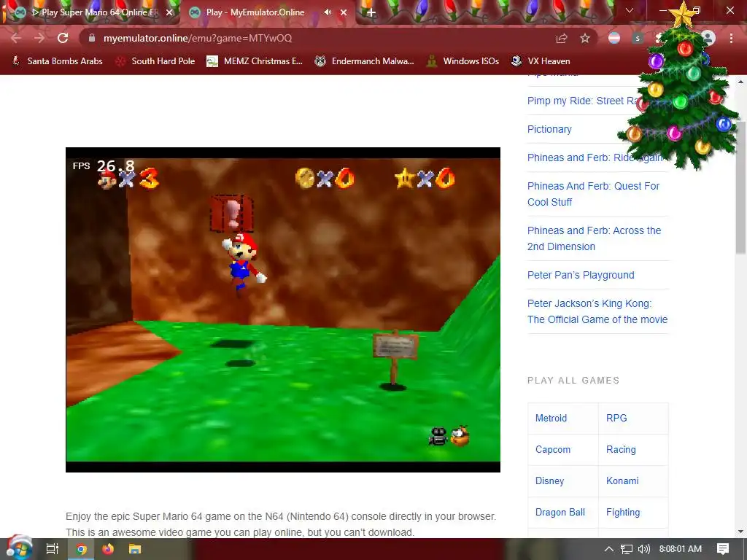Click the page vertical scrollbar thumb

point(741,186)
